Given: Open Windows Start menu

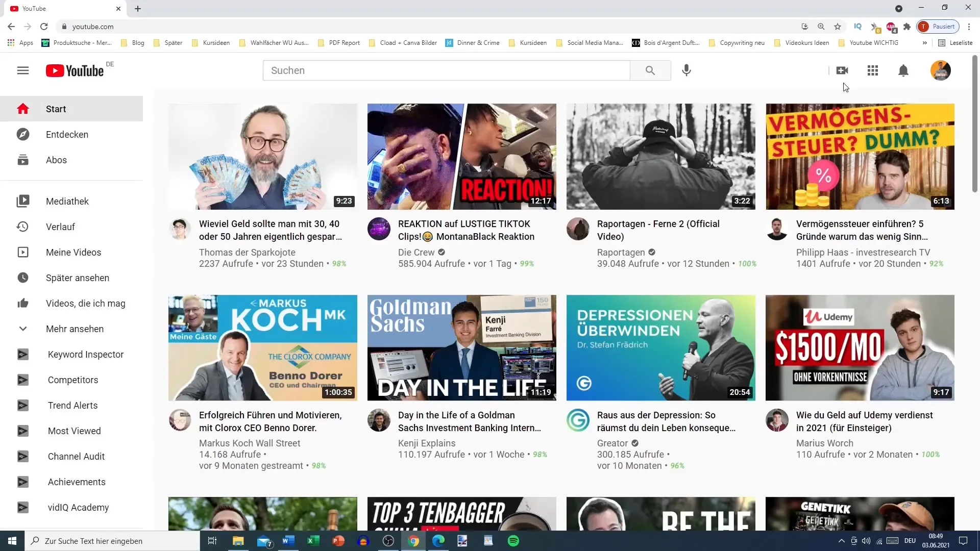Looking at the screenshot, I should [12, 541].
